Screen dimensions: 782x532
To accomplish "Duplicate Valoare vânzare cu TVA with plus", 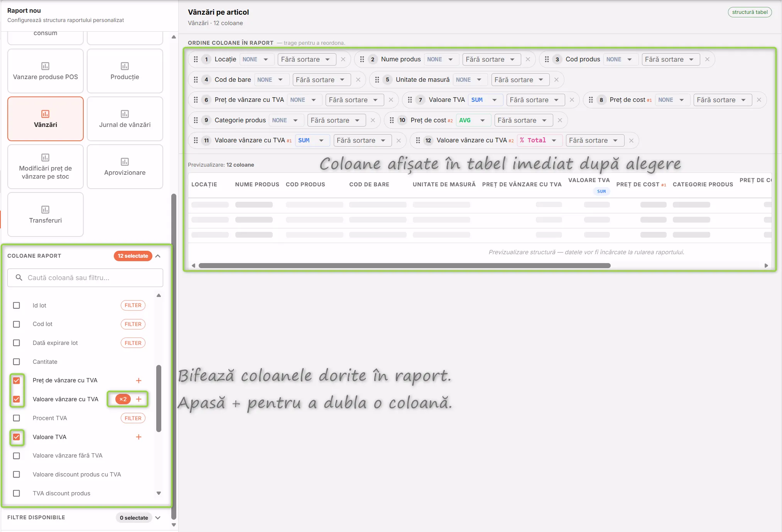I will coord(138,399).
